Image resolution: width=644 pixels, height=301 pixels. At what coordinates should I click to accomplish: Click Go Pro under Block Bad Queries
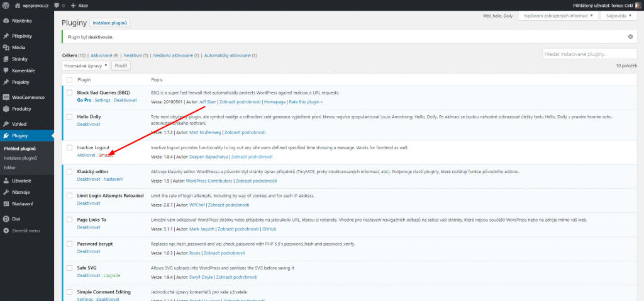point(84,100)
